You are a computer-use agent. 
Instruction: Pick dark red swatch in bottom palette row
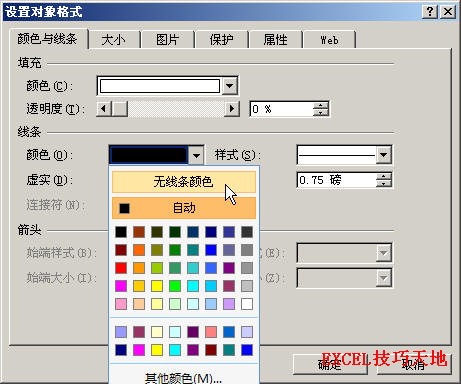[x=211, y=350]
